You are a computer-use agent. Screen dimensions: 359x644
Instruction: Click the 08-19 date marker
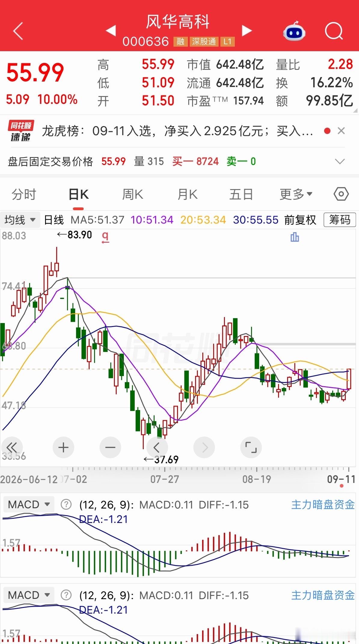coord(257,479)
